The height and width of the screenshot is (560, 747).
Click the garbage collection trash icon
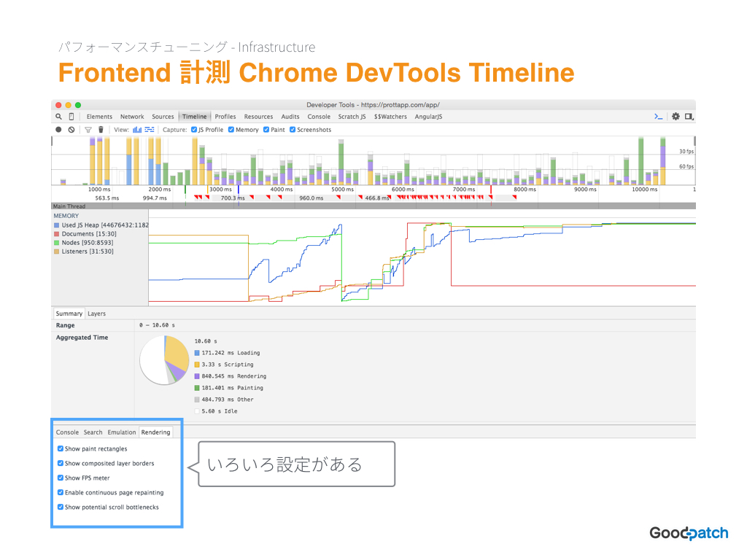point(101,130)
